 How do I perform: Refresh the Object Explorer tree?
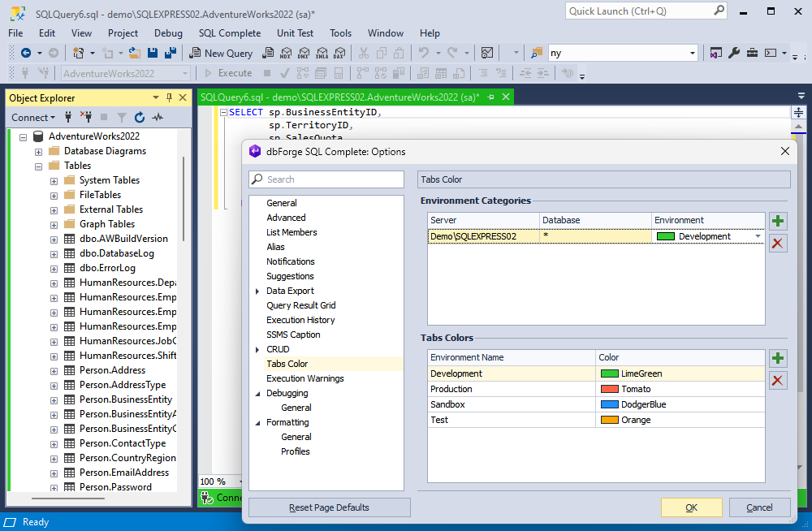click(139, 118)
